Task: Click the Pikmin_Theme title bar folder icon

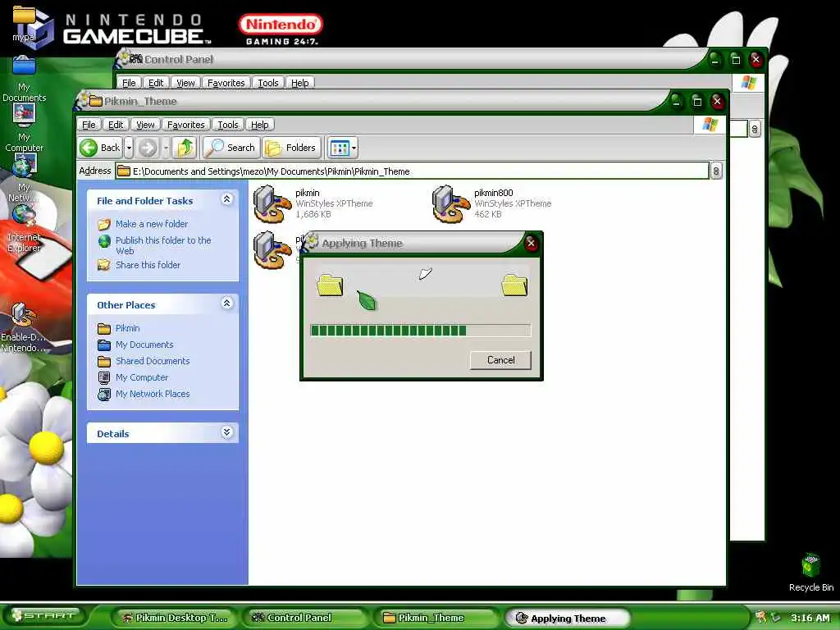Action: coord(96,101)
